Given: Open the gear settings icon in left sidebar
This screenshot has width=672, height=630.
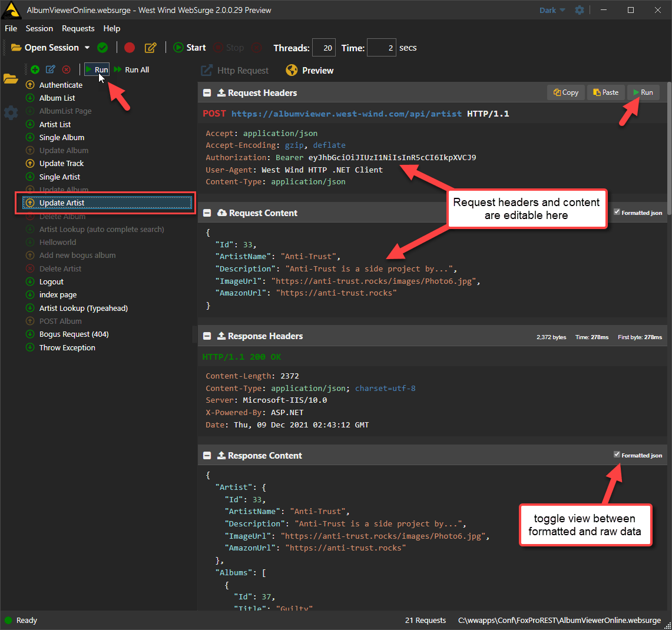Looking at the screenshot, I should point(11,112).
